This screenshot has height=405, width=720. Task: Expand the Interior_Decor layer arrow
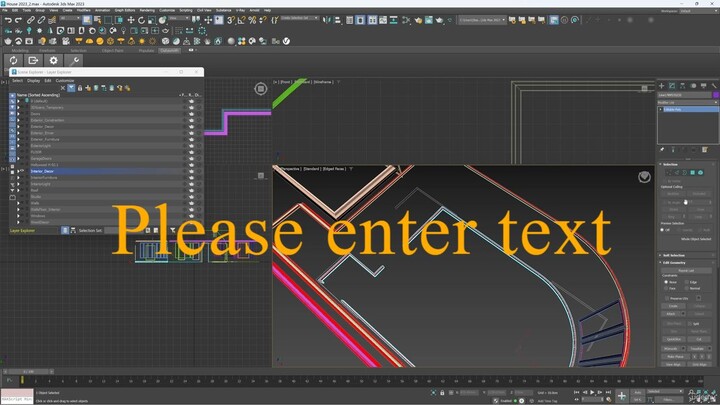(18, 171)
